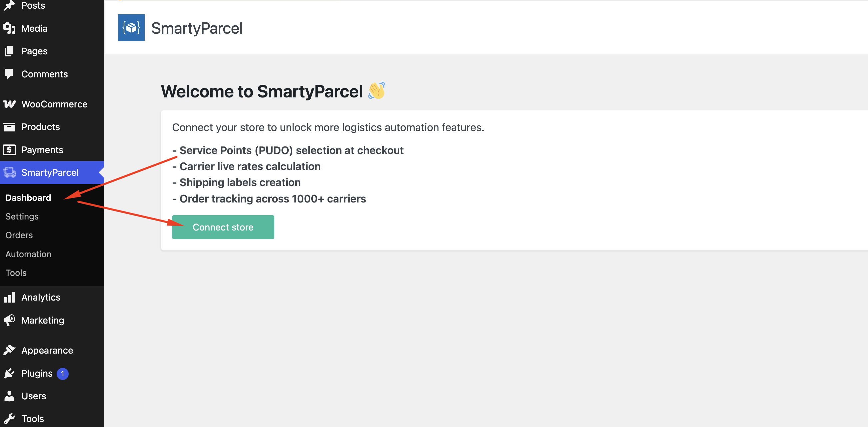Click the SmartyParcel blue box logo
Viewport: 868px width, 427px height.
[131, 28]
